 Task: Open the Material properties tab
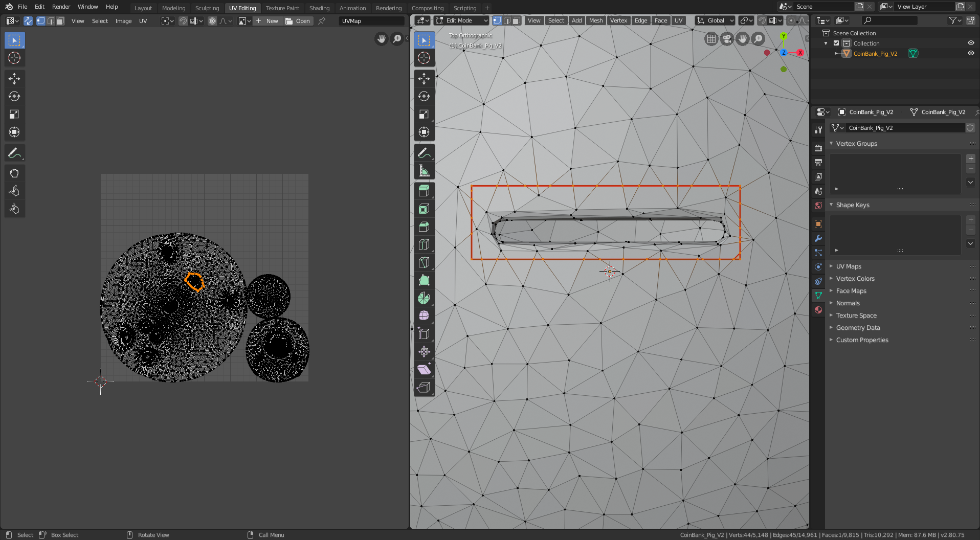(818, 310)
